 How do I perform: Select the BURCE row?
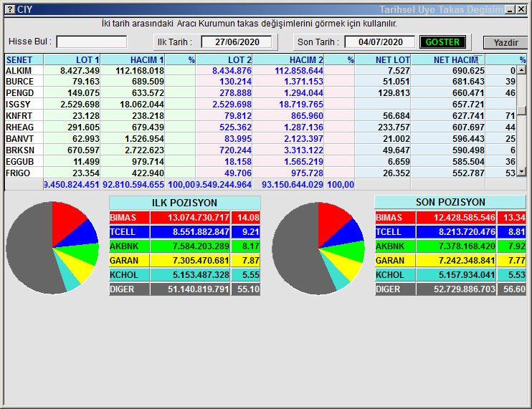point(260,82)
